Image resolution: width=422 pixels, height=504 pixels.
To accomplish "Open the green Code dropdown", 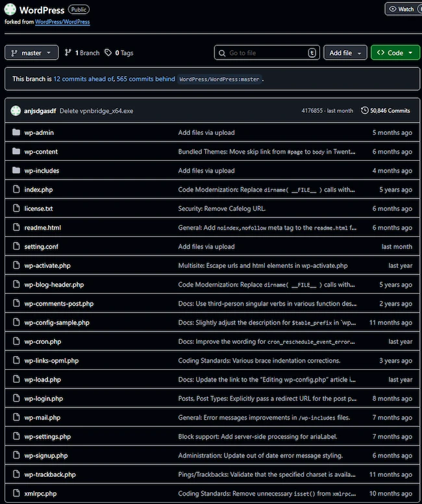I will [395, 53].
